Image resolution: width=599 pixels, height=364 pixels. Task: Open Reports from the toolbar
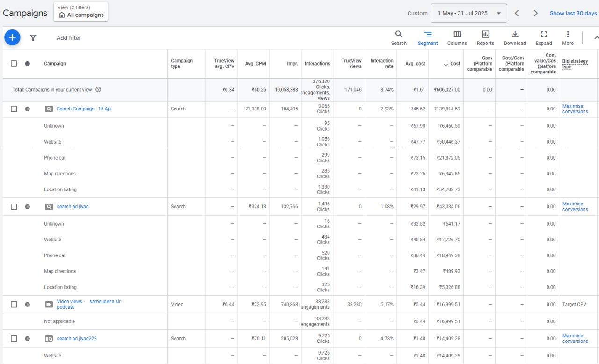[485, 38]
